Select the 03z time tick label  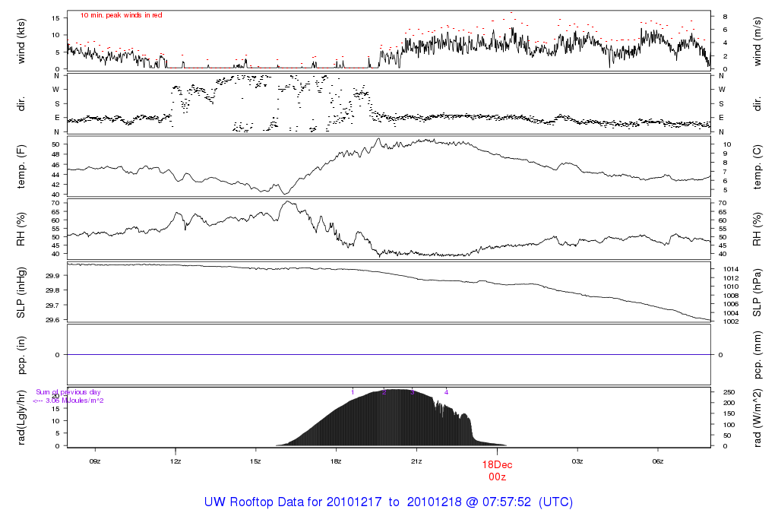pos(577,461)
